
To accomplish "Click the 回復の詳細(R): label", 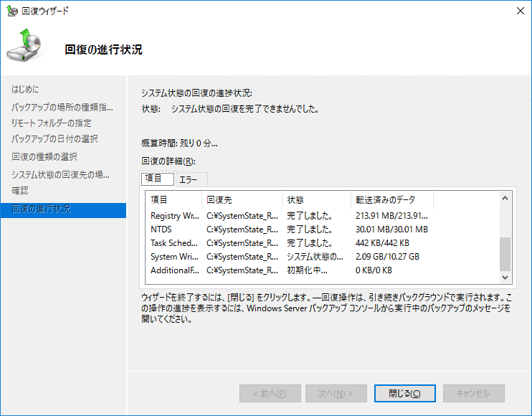I will point(168,161).
